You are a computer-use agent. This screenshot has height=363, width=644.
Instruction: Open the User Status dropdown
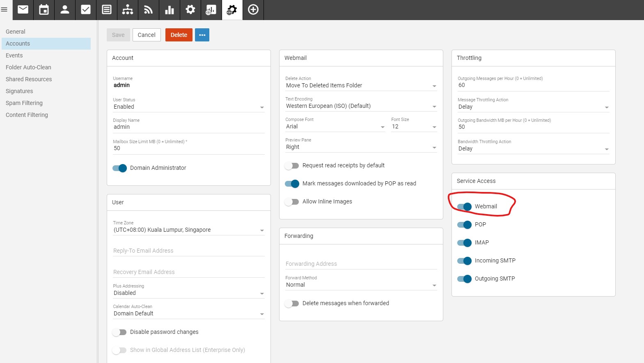pos(189,107)
